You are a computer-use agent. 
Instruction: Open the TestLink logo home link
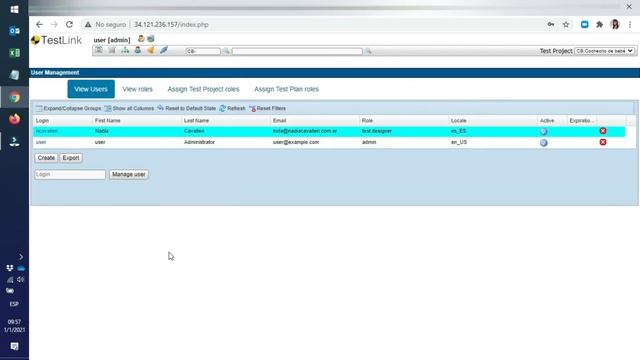(56, 40)
